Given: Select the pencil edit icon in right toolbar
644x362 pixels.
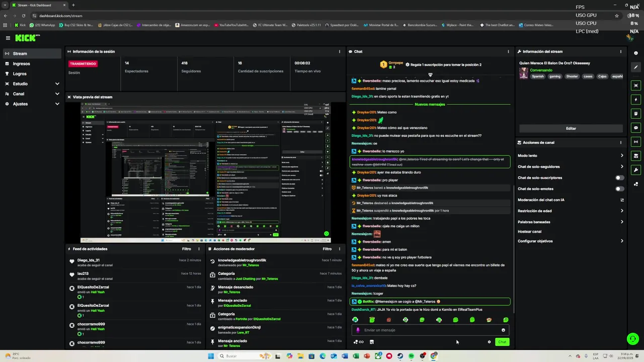Looking at the screenshot, I should tap(636, 67).
